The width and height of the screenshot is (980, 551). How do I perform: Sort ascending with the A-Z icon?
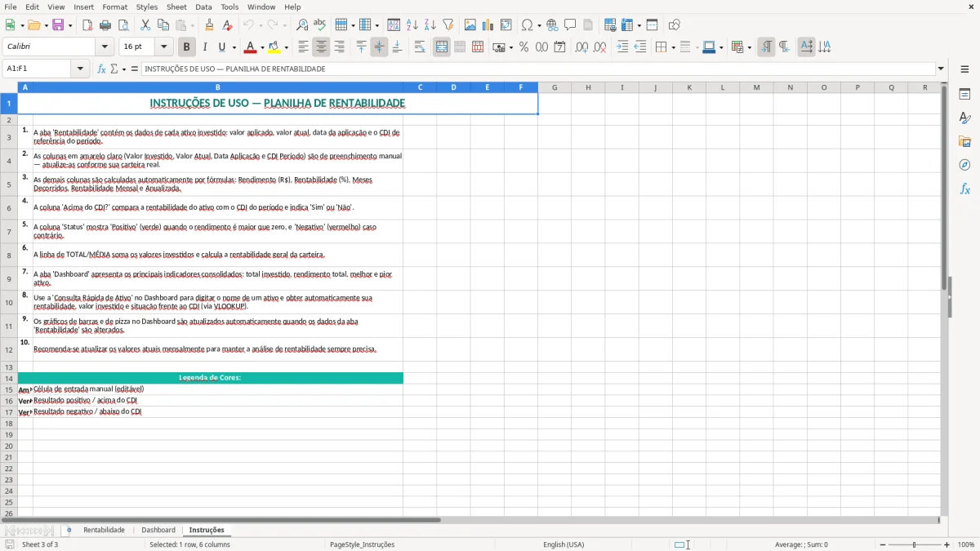pyautogui.click(x=412, y=25)
